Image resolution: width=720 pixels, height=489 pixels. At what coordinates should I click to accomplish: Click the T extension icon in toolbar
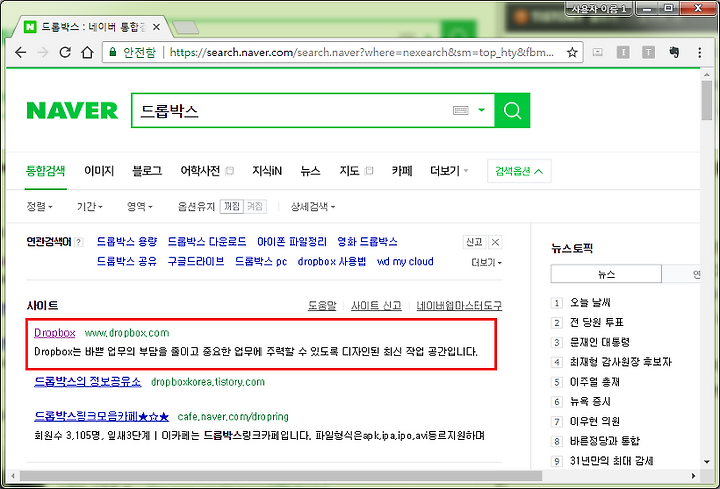pos(648,52)
